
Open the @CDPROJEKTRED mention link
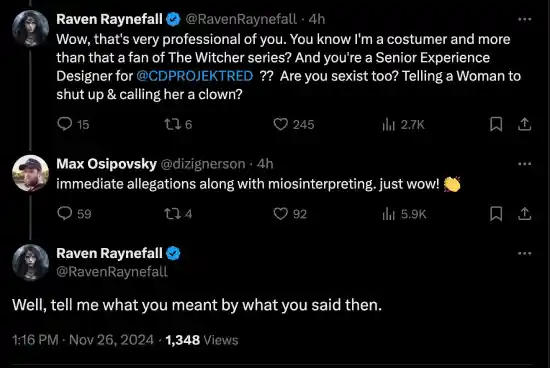(195, 76)
